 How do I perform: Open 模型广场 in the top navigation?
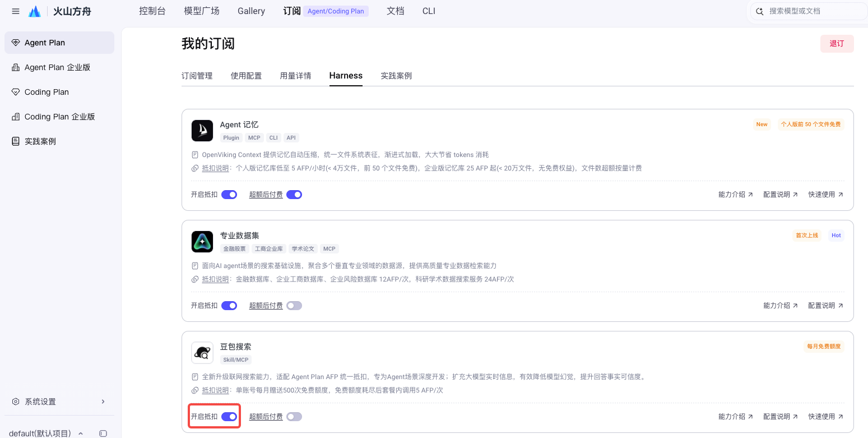202,11
